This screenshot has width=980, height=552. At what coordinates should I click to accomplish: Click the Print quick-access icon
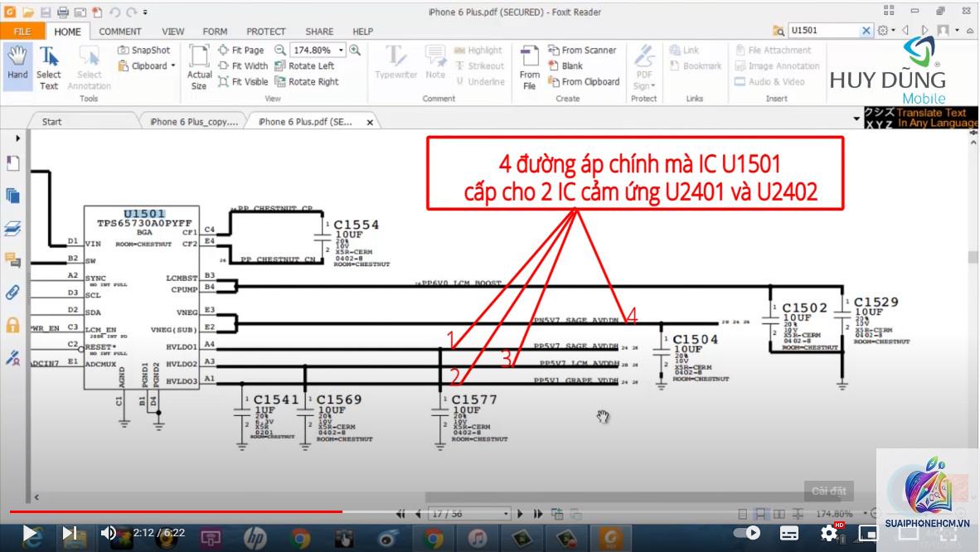[x=62, y=12]
